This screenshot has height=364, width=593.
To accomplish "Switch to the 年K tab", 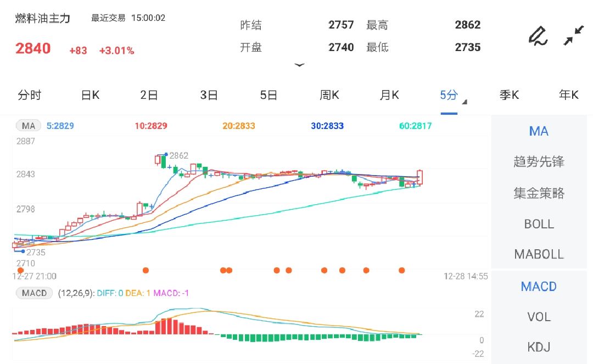I will (x=569, y=95).
